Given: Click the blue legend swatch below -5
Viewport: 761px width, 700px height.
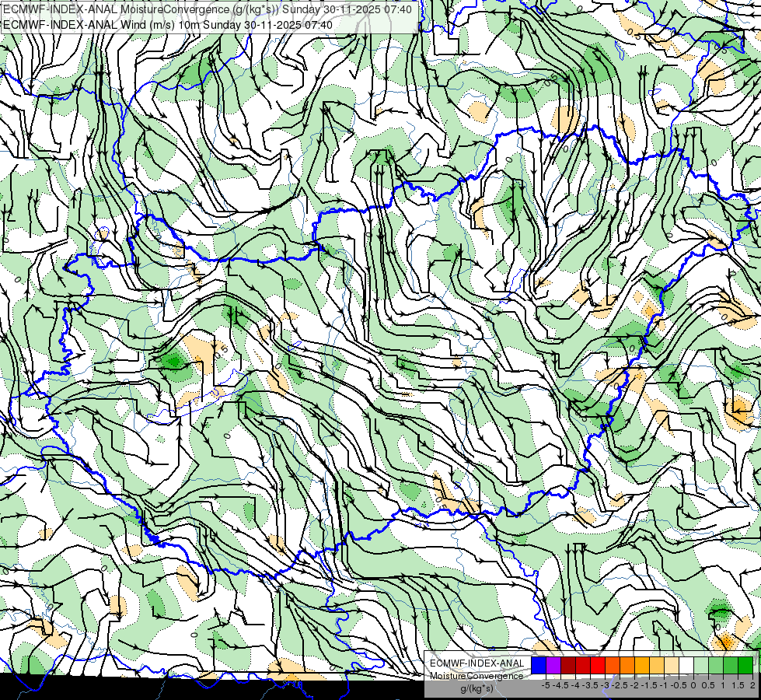Looking at the screenshot, I should (539, 665).
